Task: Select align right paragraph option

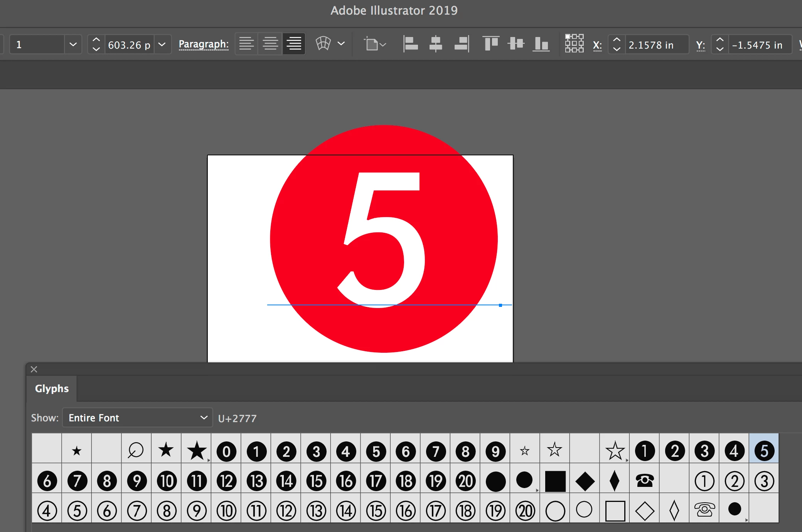Action: point(294,44)
